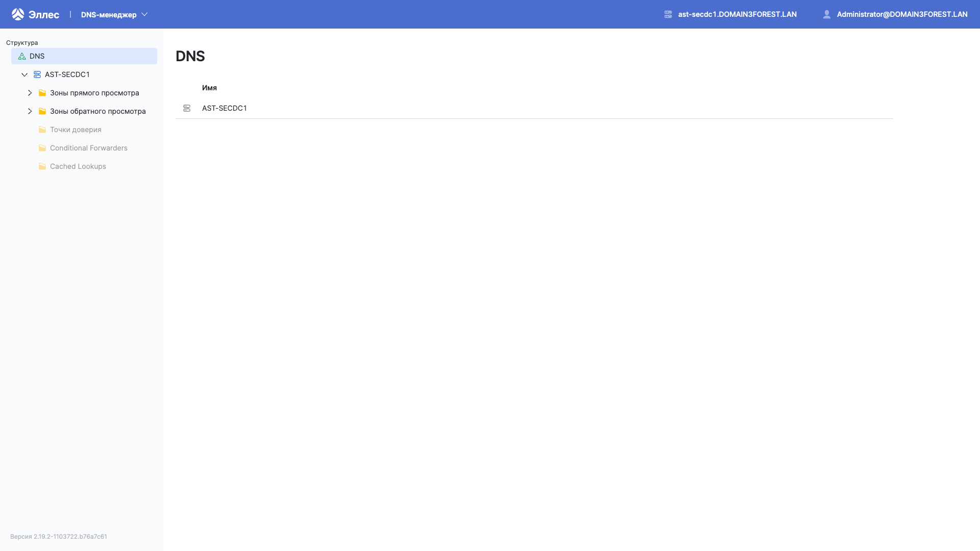Click the server icon before ast-secdc1.DOMAIN3FOREST.LAN

click(668, 14)
